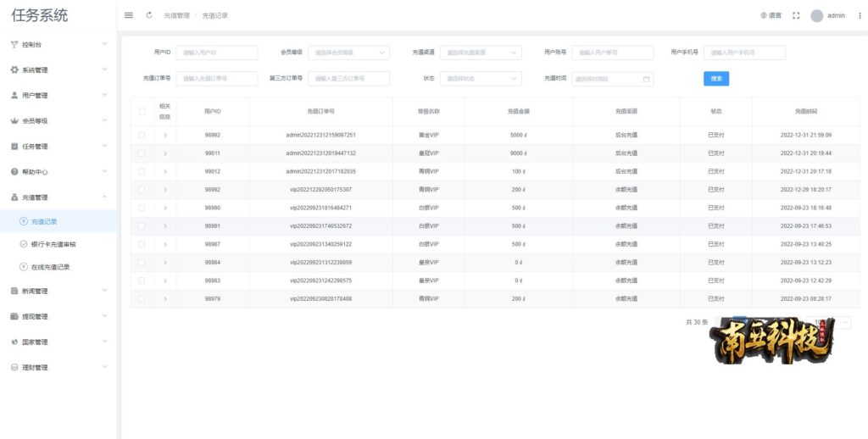The height and width of the screenshot is (439, 868).
Task: Click the 充值管理 breadcrumb link
Action: coord(176,15)
